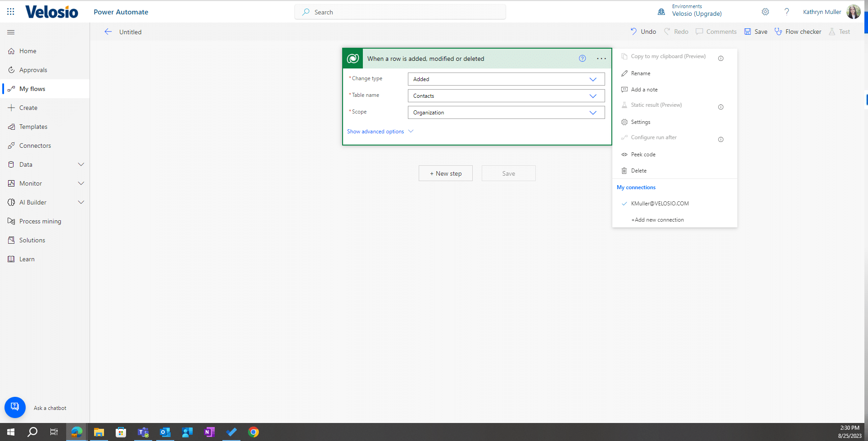Open Home from the sidebar
Image resolution: width=868 pixels, height=441 pixels.
coord(28,50)
